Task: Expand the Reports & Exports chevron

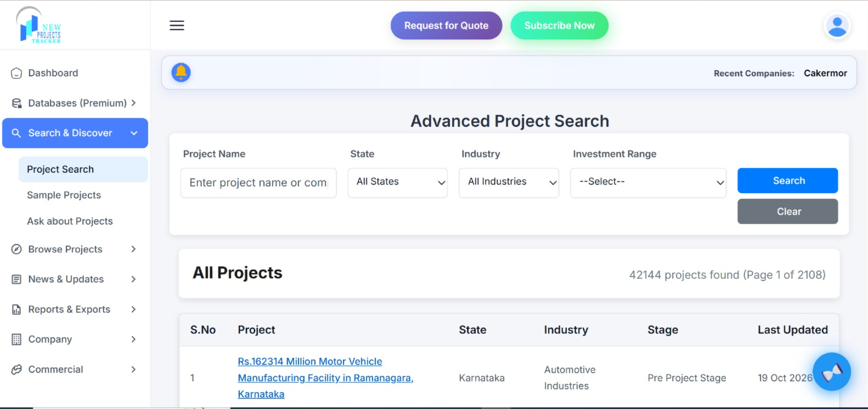Action: pos(133,309)
